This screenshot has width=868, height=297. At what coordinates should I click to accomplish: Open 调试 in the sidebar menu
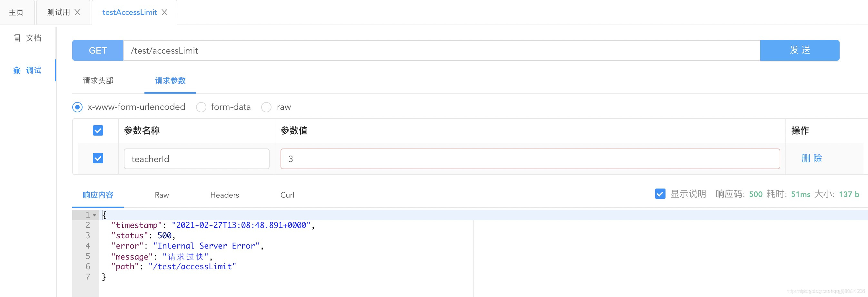33,70
